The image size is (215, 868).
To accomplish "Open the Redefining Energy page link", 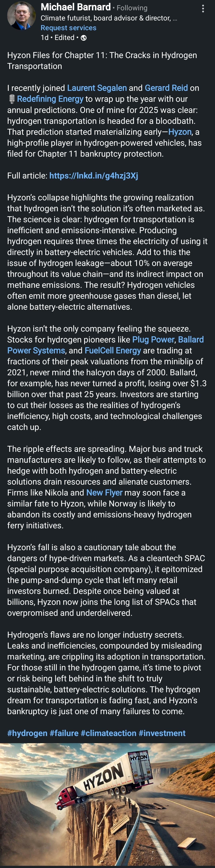I will 50,99.
